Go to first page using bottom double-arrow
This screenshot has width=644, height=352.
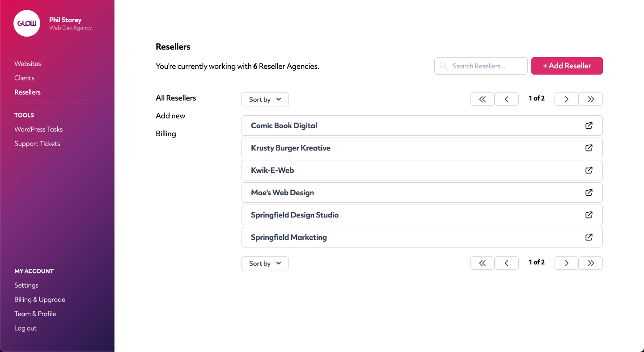[483, 263]
